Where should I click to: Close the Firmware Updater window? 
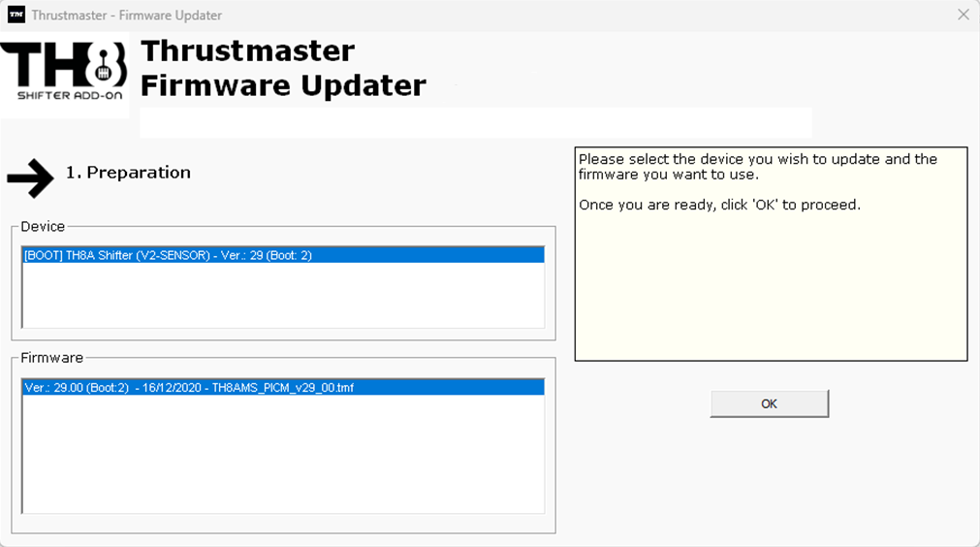[964, 15]
